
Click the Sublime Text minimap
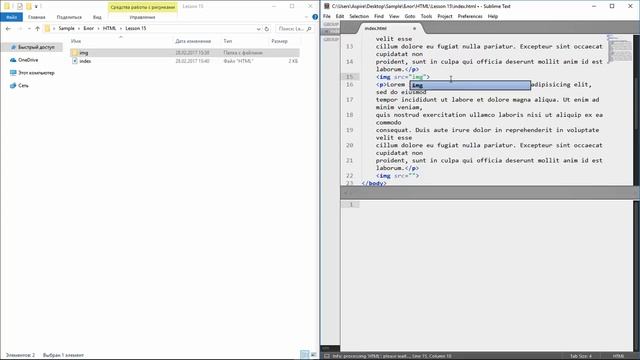pos(620,49)
